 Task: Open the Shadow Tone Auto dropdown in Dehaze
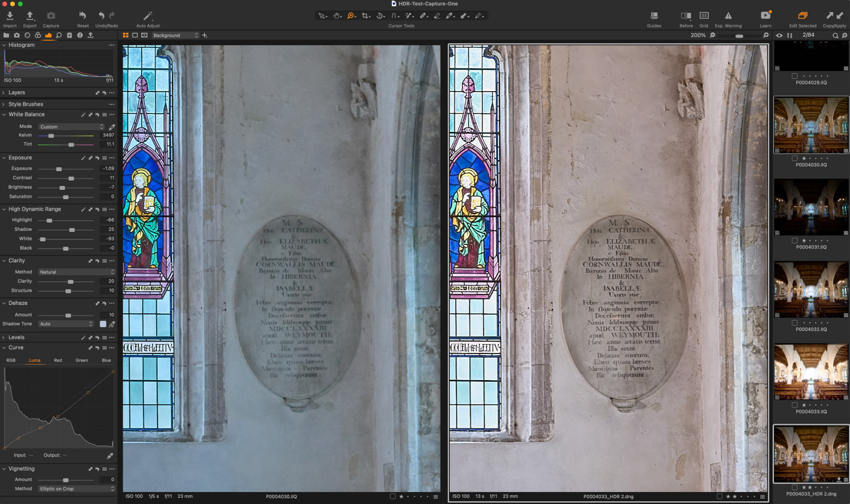66,323
